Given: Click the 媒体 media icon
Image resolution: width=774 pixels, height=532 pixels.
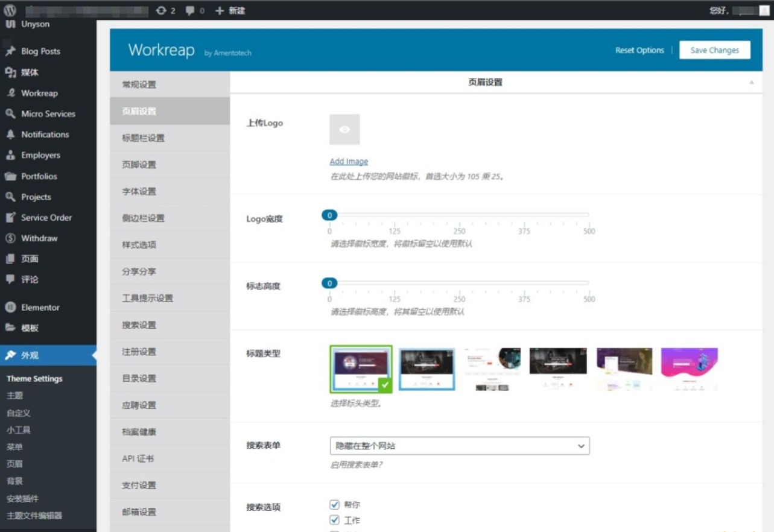Looking at the screenshot, I should coord(10,72).
